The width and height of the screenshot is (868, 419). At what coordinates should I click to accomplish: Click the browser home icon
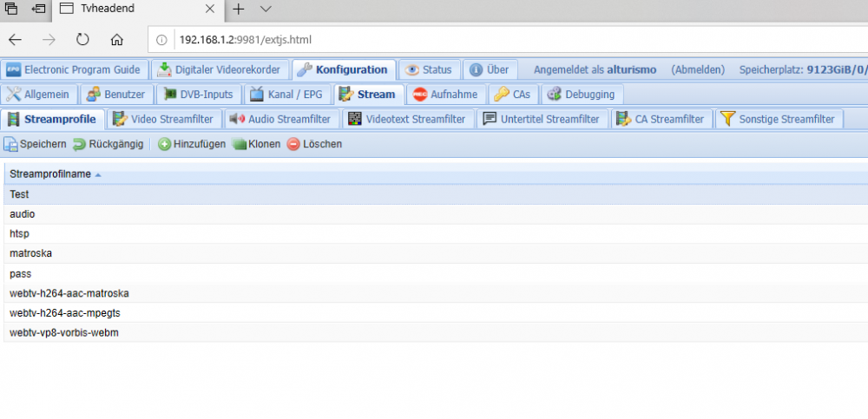click(117, 39)
